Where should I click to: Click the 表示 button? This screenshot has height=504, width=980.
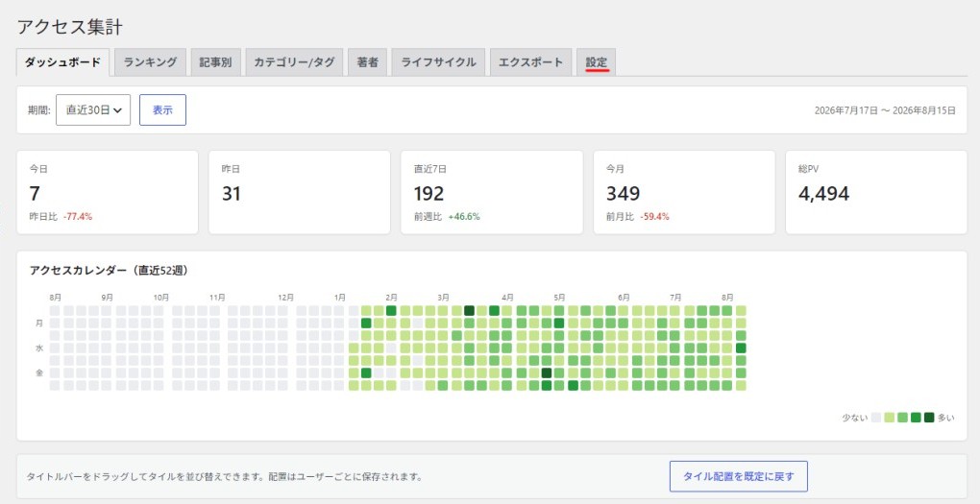[x=162, y=109]
